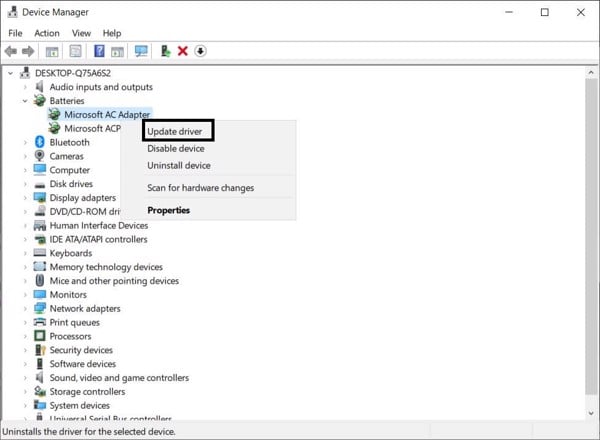Click the DESKTOP-Q75A6S2 computer name
This screenshot has height=440, width=600.
(x=73, y=73)
